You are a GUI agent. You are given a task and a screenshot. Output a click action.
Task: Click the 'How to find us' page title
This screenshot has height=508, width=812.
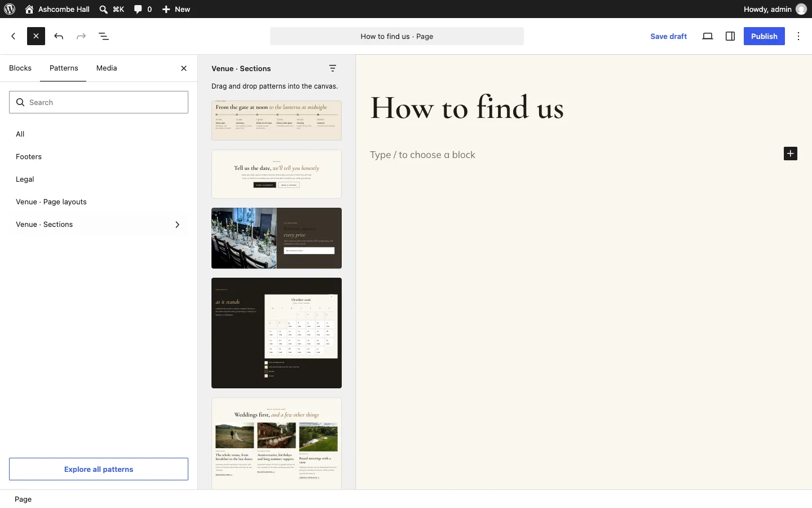(x=467, y=108)
